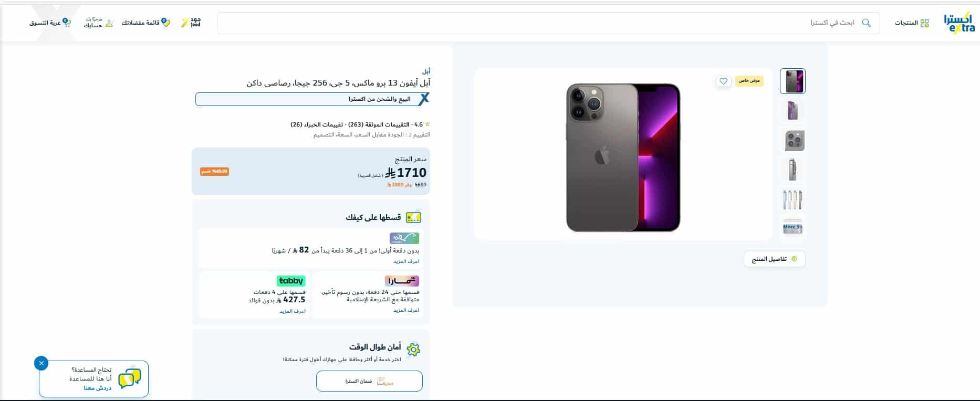This screenshot has height=401, width=980.
Task: Click the eXtra logo in header
Action: [958, 23]
